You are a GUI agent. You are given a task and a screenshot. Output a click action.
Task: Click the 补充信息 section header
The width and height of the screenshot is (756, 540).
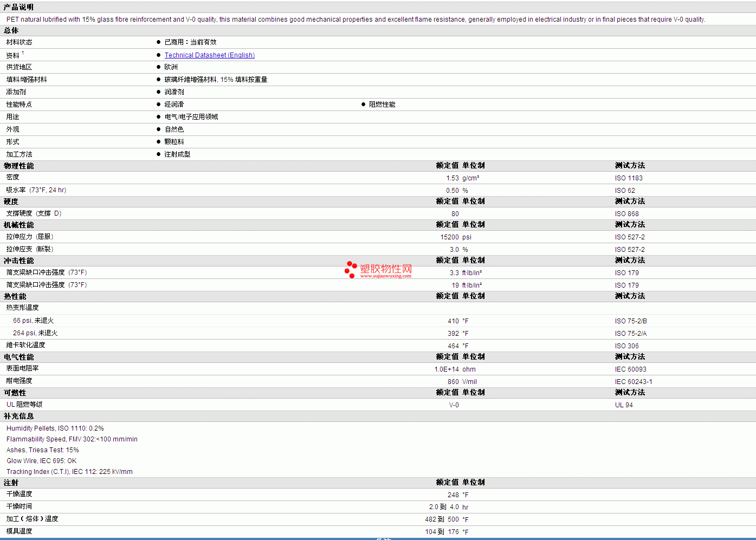18,416
